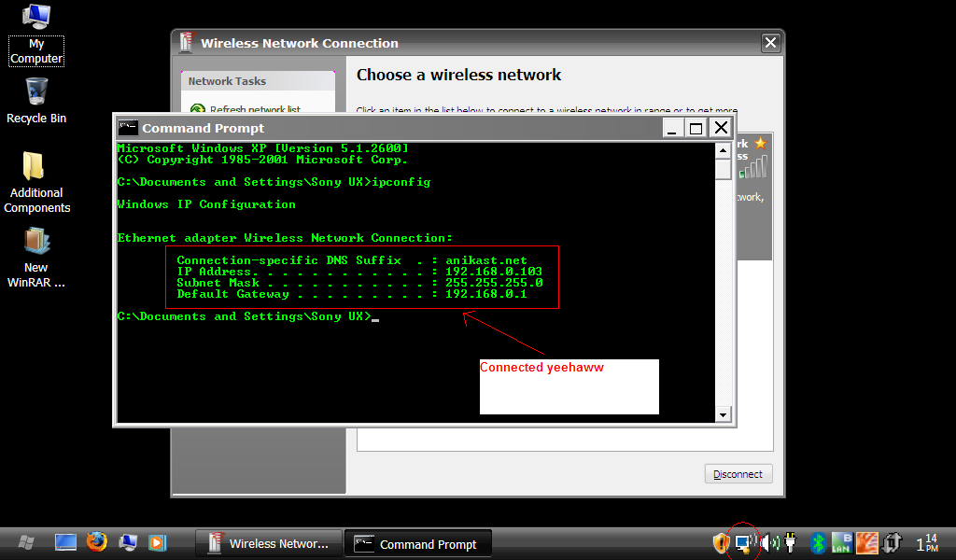This screenshot has height=560, width=956.
Task: Select New WinRAR archive desktop icon
Action: [36, 259]
